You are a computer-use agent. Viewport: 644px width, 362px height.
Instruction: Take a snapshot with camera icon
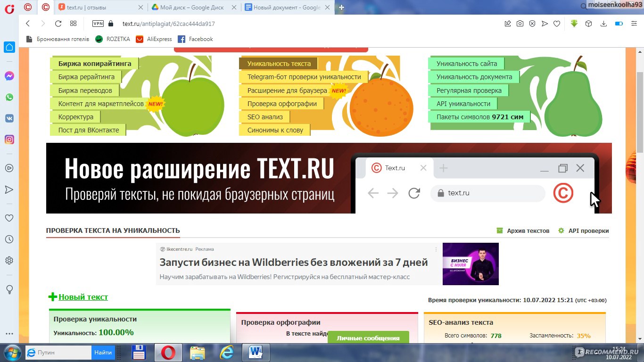(x=520, y=24)
